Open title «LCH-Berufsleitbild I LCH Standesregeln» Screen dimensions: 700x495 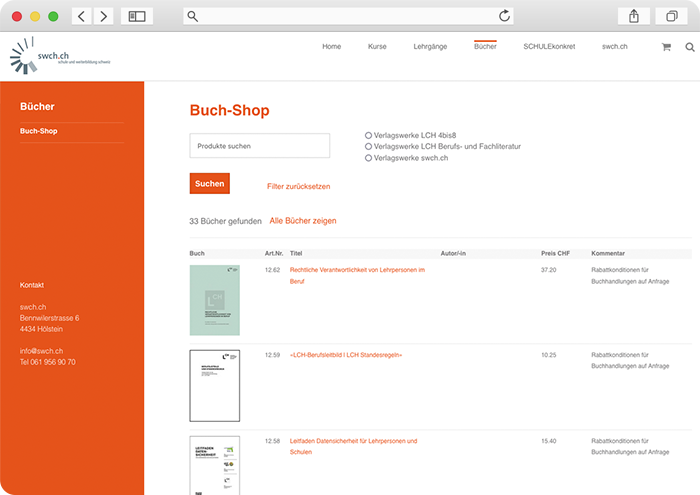346,355
